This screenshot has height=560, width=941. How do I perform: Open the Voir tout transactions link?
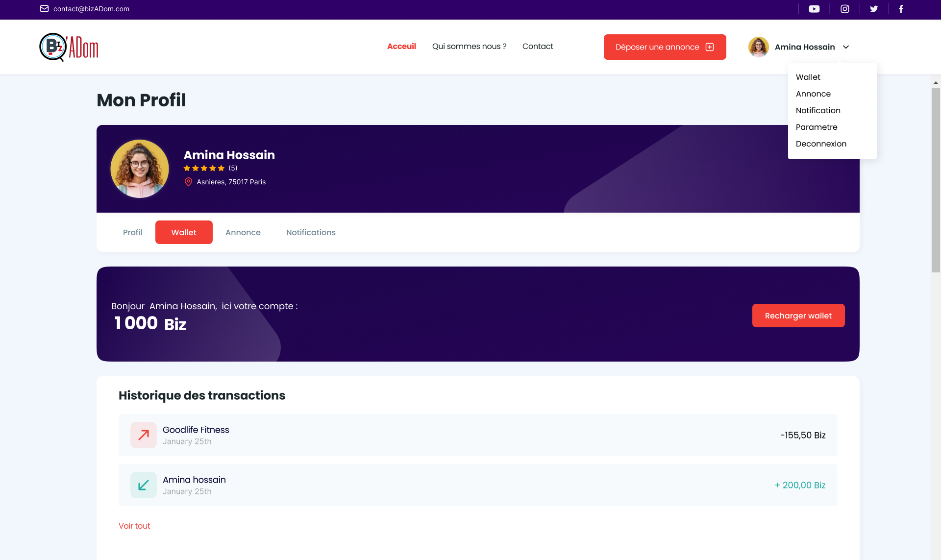(134, 526)
